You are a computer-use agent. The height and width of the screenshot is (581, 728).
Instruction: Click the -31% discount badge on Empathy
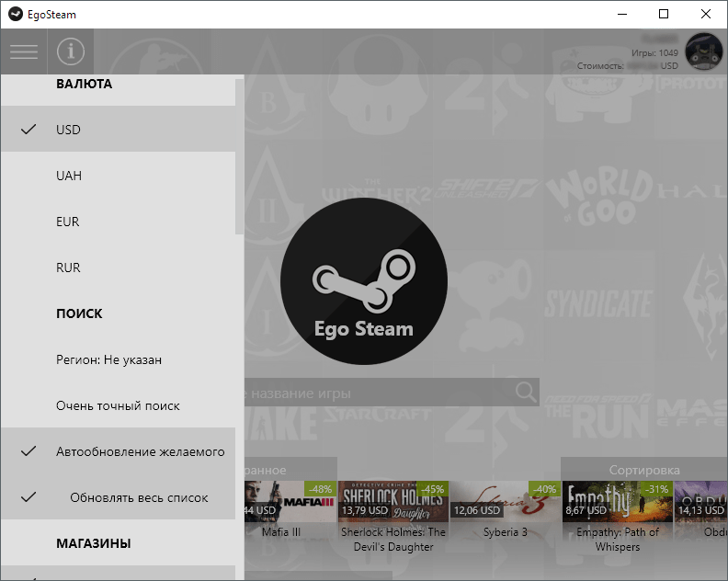click(656, 488)
